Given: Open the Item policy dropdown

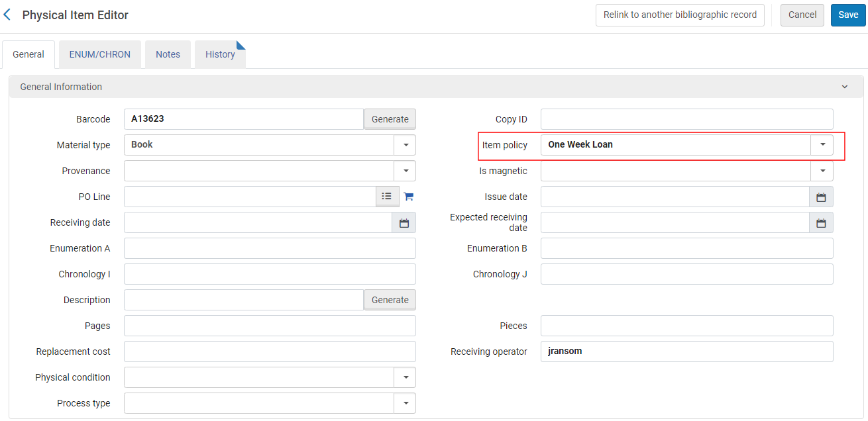Looking at the screenshot, I should (x=822, y=145).
